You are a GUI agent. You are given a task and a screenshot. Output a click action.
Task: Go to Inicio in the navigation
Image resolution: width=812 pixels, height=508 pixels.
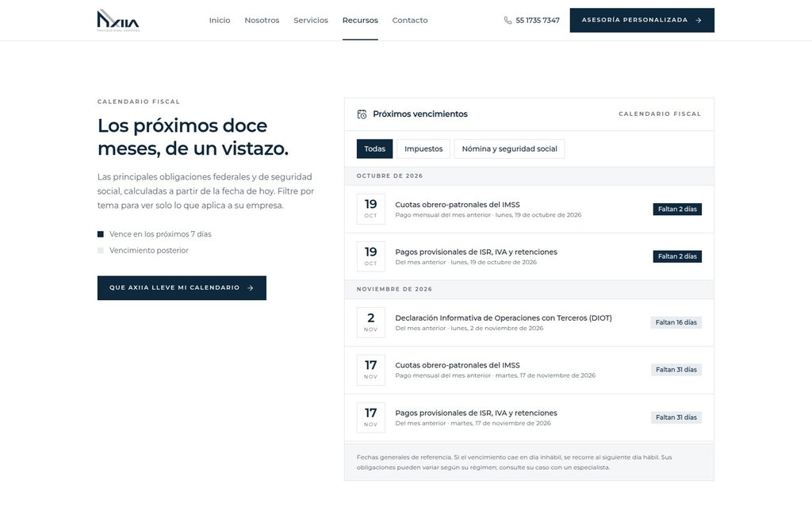(x=220, y=20)
